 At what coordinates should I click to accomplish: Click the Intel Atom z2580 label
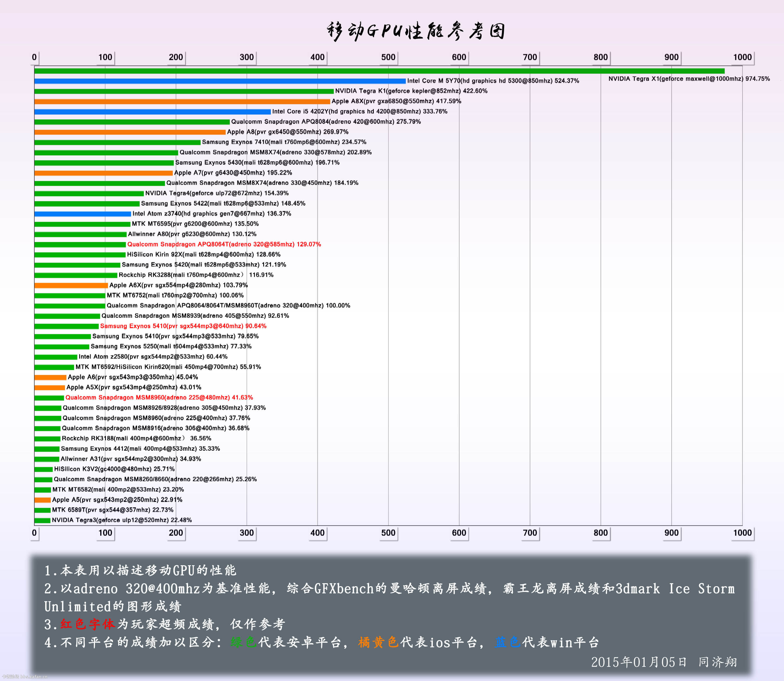click(153, 357)
